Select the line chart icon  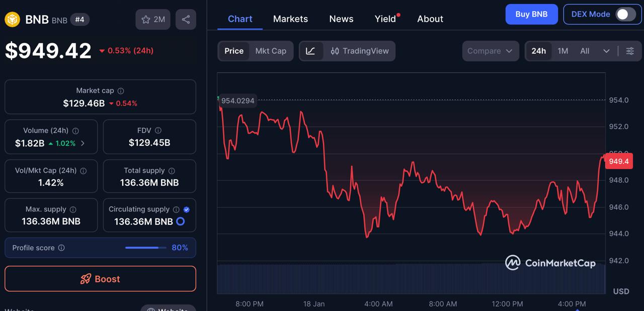click(311, 51)
